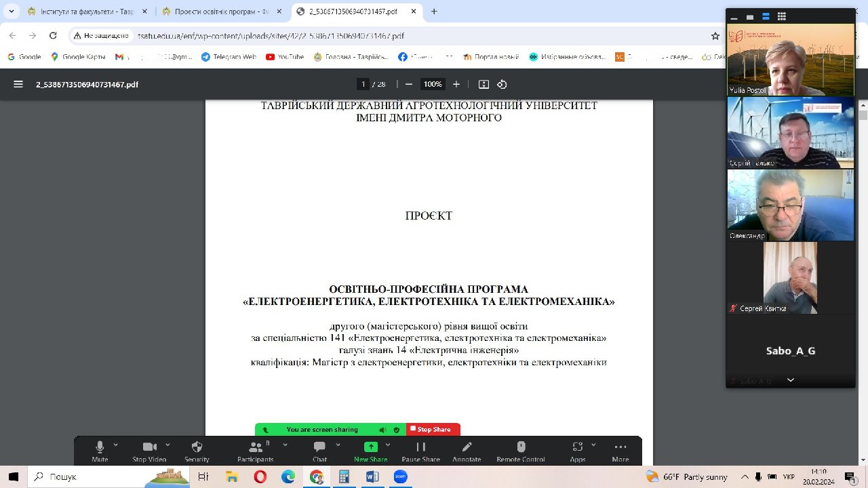The height and width of the screenshot is (488, 868).
Task: Zoom out the PDF document
Action: tap(409, 84)
